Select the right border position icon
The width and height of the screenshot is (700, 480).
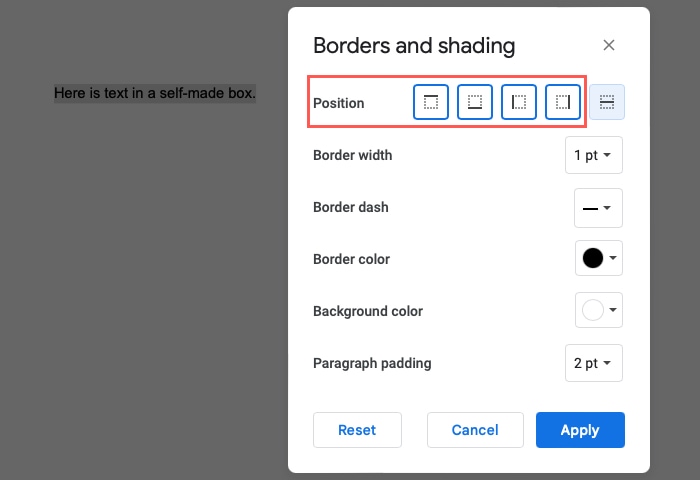563,102
